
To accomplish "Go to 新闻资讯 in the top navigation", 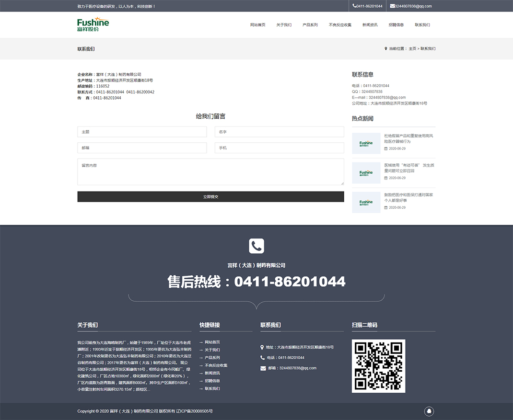I will (x=370, y=25).
